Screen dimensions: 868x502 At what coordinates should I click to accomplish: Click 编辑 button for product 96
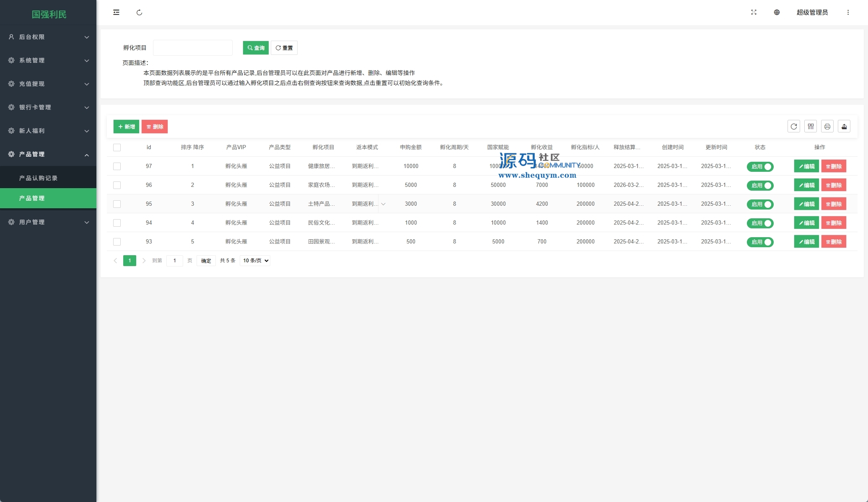[x=806, y=185]
